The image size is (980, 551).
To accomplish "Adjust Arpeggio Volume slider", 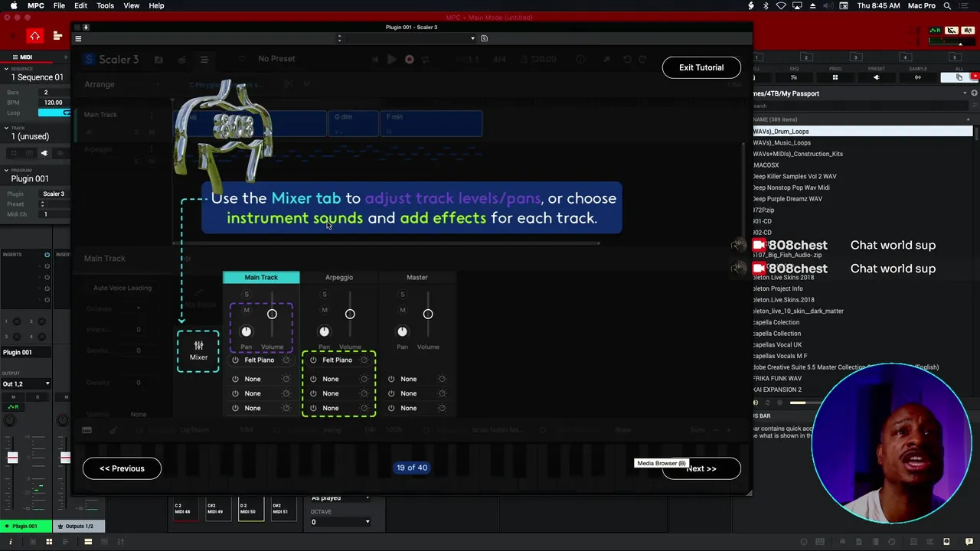I will pyautogui.click(x=350, y=315).
